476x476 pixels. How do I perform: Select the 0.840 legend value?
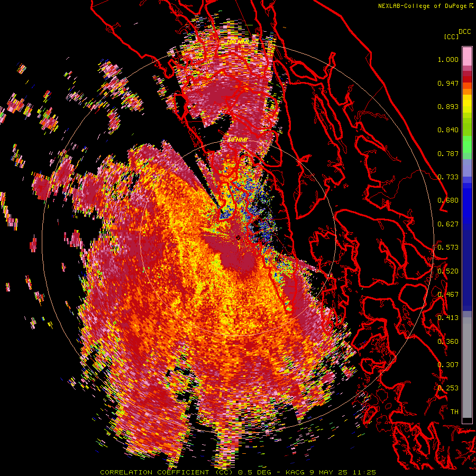448,130
